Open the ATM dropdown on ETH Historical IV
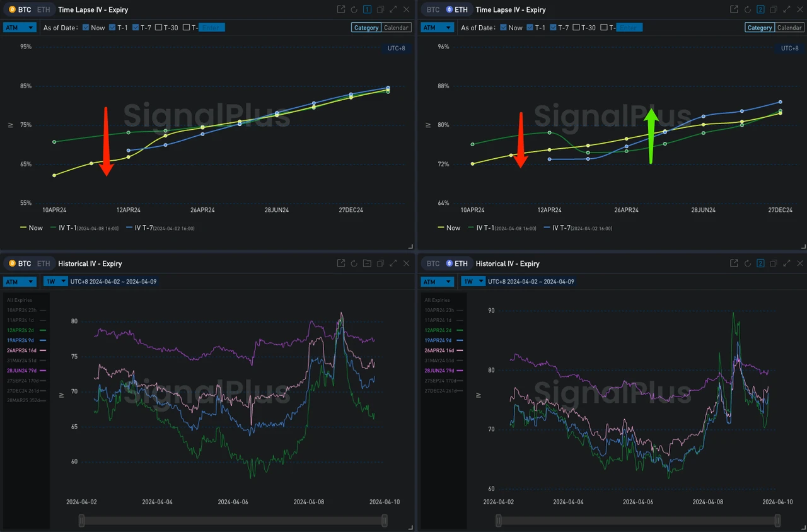The image size is (807, 532). pyautogui.click(x=437, y=281)
